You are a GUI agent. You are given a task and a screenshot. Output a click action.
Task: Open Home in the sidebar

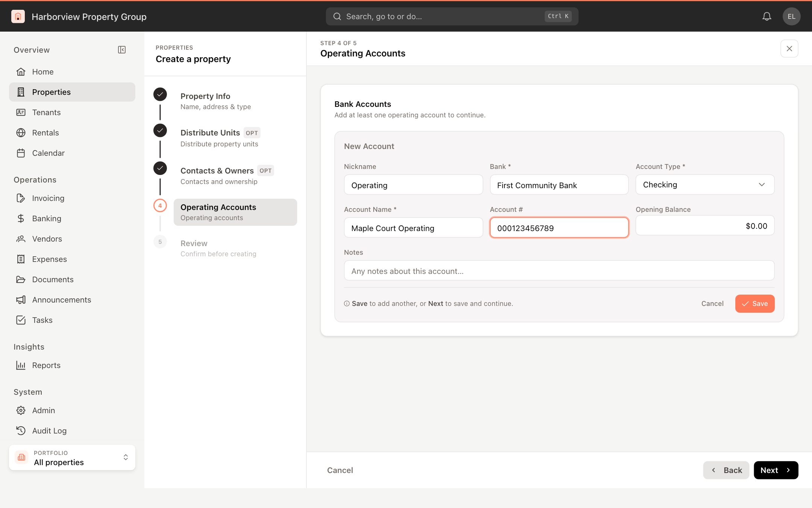[x=72, y=71]
